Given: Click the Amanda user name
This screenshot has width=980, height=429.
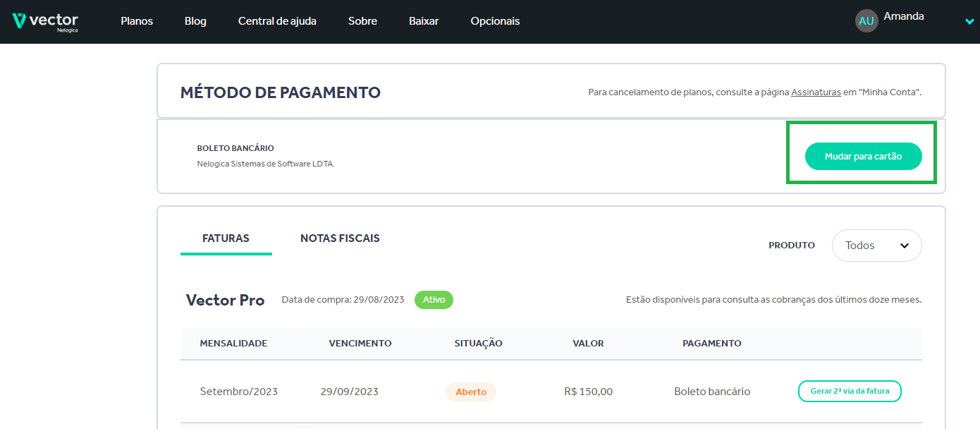Looking at the screenshot, I should coord(904,16).
